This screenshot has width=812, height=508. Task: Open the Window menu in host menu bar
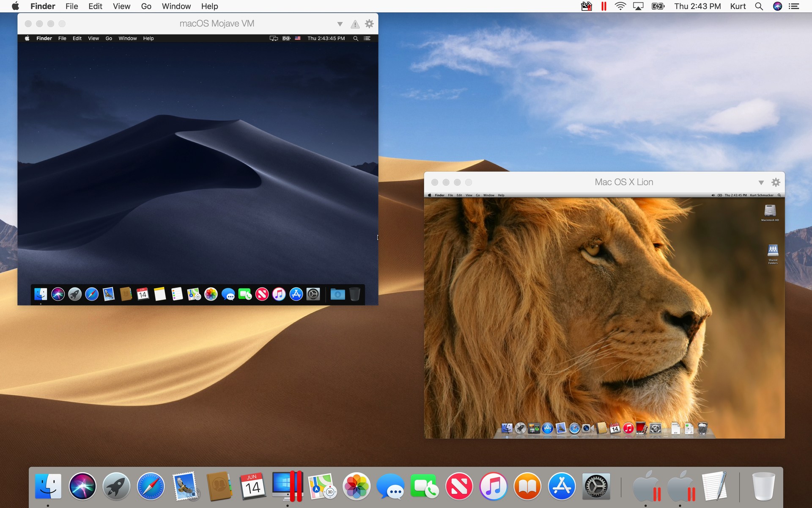click(176, 6)
